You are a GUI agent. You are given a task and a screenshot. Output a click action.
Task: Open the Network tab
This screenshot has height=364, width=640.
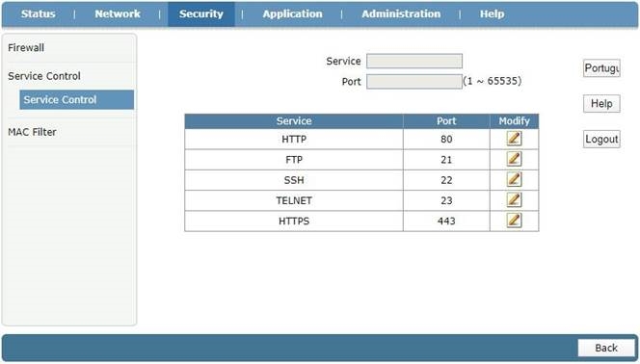pos(118,13)
